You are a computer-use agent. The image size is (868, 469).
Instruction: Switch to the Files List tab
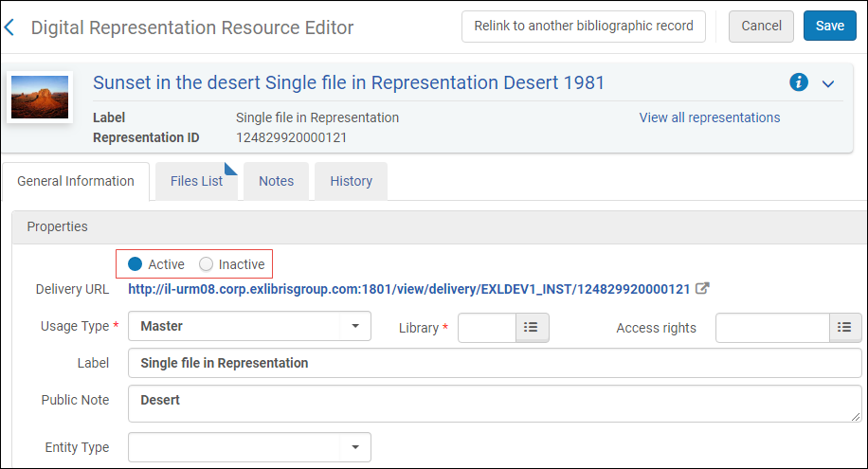[196, 181]
